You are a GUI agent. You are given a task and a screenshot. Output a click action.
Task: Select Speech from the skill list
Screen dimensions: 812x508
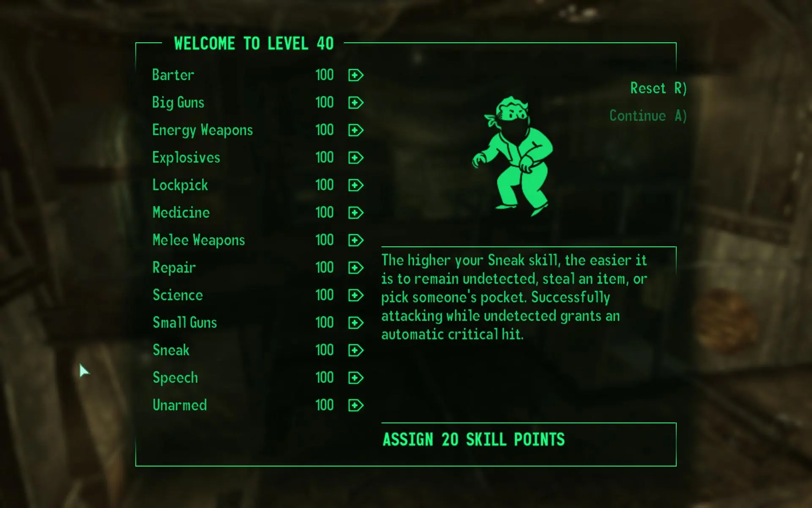(174, 377)
